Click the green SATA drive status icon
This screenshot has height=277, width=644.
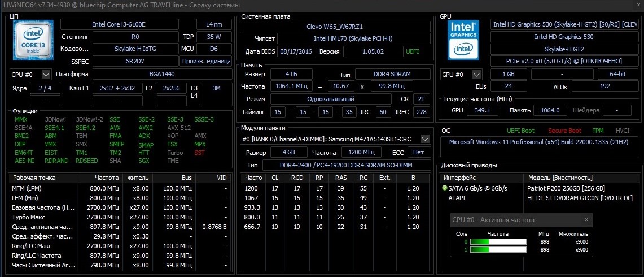click(x=444, y=188)
